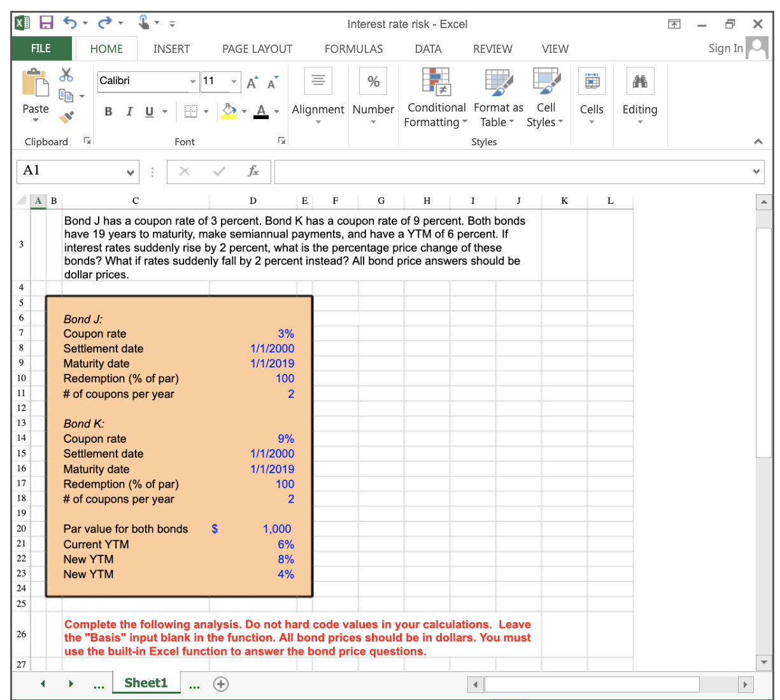Screen dimensions: 780x700
Task: Copy the selection using Copy icon
Action: pos(66,96)
